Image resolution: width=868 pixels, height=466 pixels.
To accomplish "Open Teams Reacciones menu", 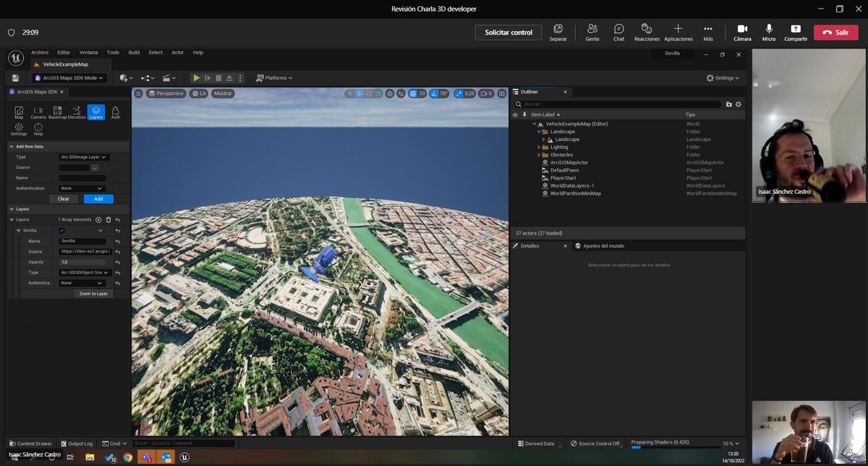I will pyautogui.click(x=647, y=32).
